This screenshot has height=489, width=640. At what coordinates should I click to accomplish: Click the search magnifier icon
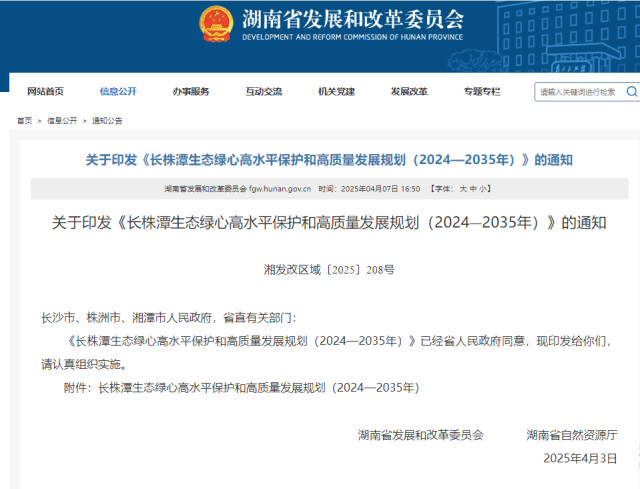pos(632,92)
